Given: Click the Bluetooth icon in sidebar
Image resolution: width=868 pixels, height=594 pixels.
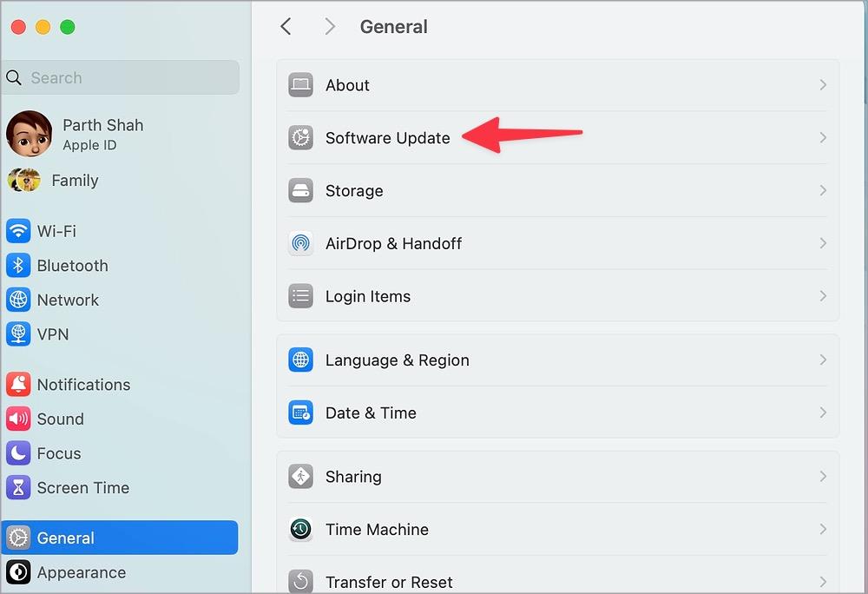Looking at the screenshot, I should 18,266.
